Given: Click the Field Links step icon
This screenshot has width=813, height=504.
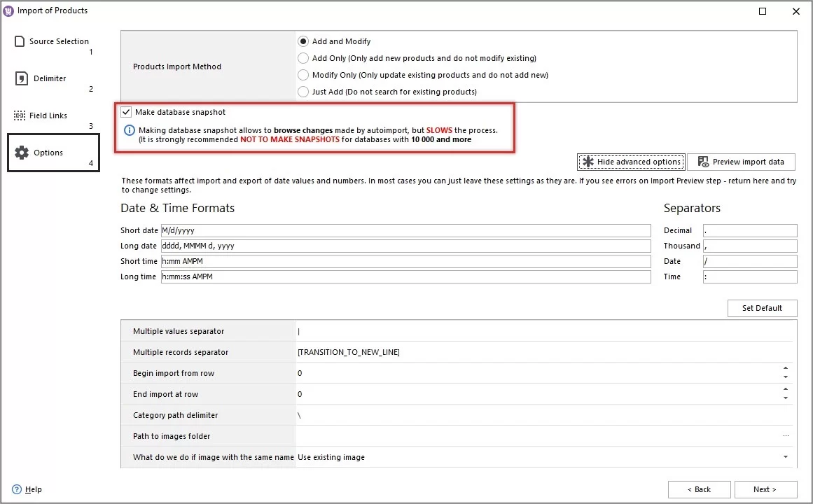Looking at the screenshot, I should pyautogui.click(x=19, y=115).
